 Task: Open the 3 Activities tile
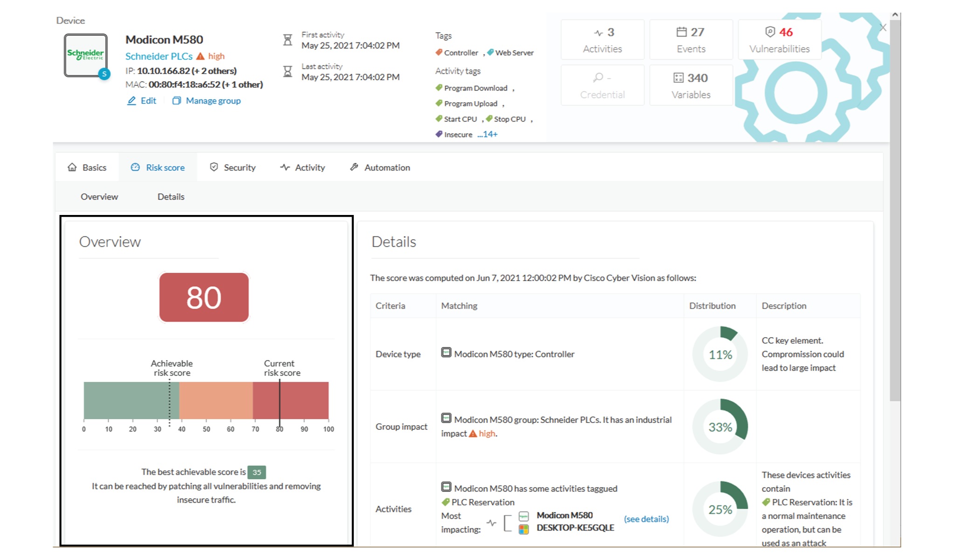pyautogui.click(x=602, y=40)
